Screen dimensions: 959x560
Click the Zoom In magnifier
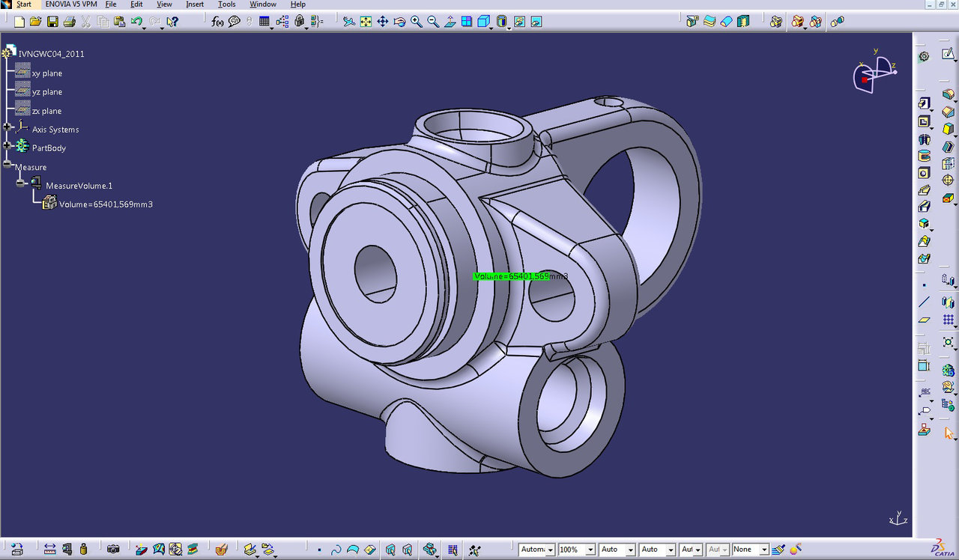[x=416, y=22]
